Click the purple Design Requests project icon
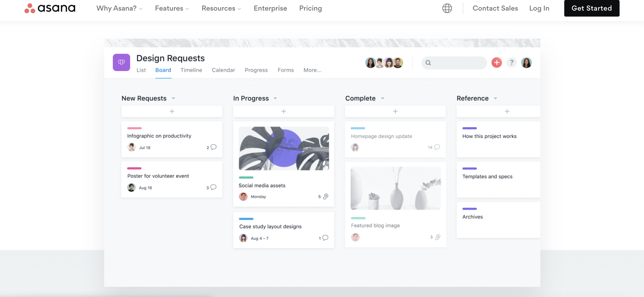Viewport: 644px width, 297px height. click(121, 62)
